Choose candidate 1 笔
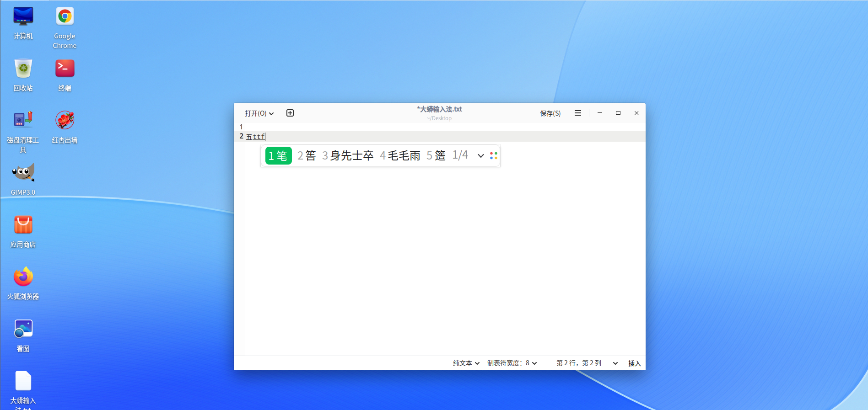The image size is (868, 410). tap(278, 156)
